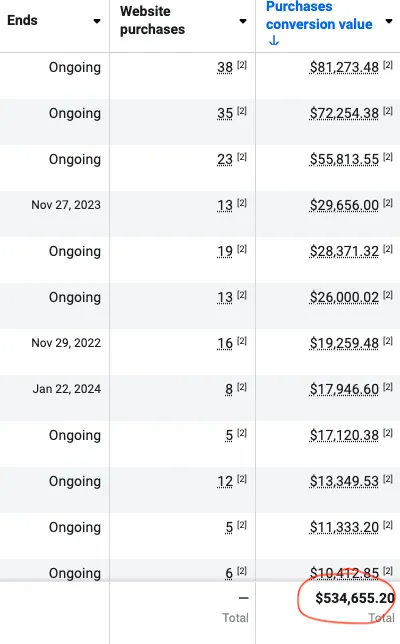The image size is (400, 644).
Task: Click the $29,656.00 conversion value
Action: pos(344,205)
